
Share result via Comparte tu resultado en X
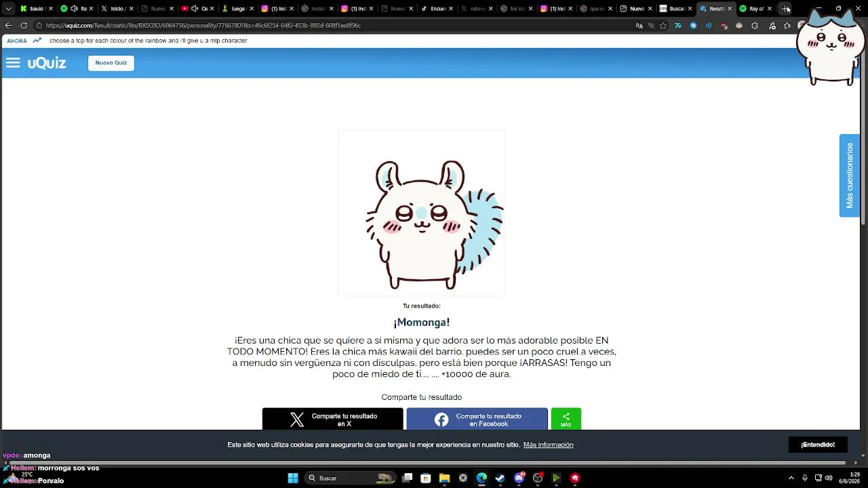pyautogui.click(x=333, y=420)
